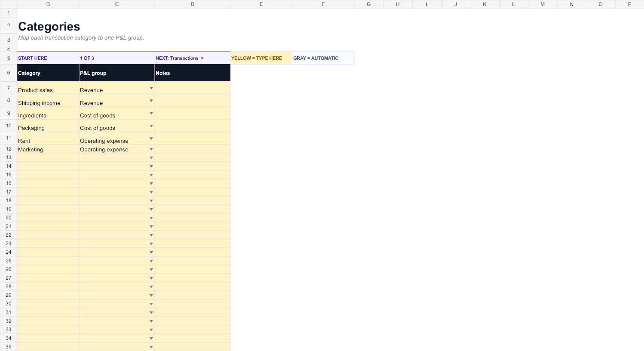This screenshot has width=644, height=351.
Task: Open the P&L group dropdown for Product sales
Action: pyautogui.click(x=151, y=88)
